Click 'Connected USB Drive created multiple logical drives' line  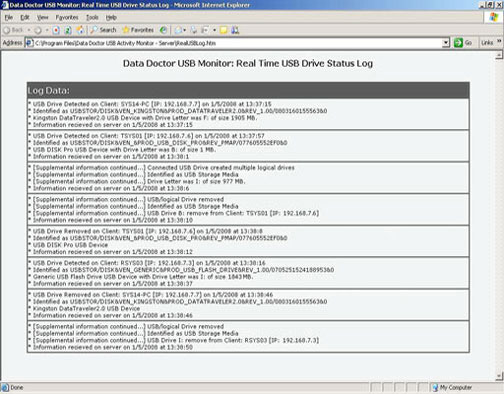point(161,168)
